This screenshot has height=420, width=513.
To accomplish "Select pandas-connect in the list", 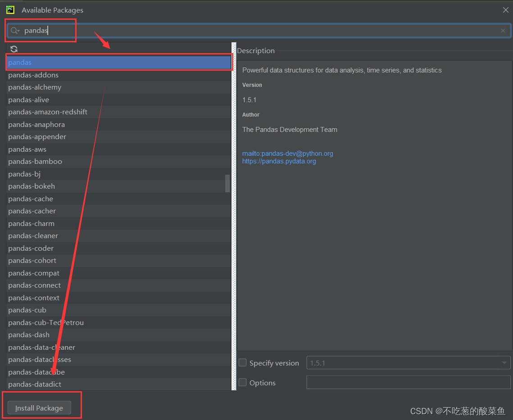I will (x=118, y=285).
